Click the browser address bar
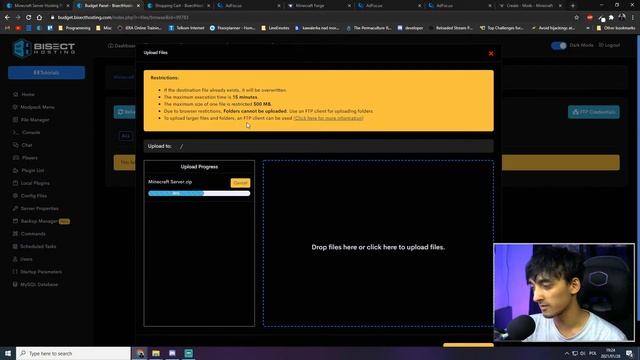 point(310,18)
